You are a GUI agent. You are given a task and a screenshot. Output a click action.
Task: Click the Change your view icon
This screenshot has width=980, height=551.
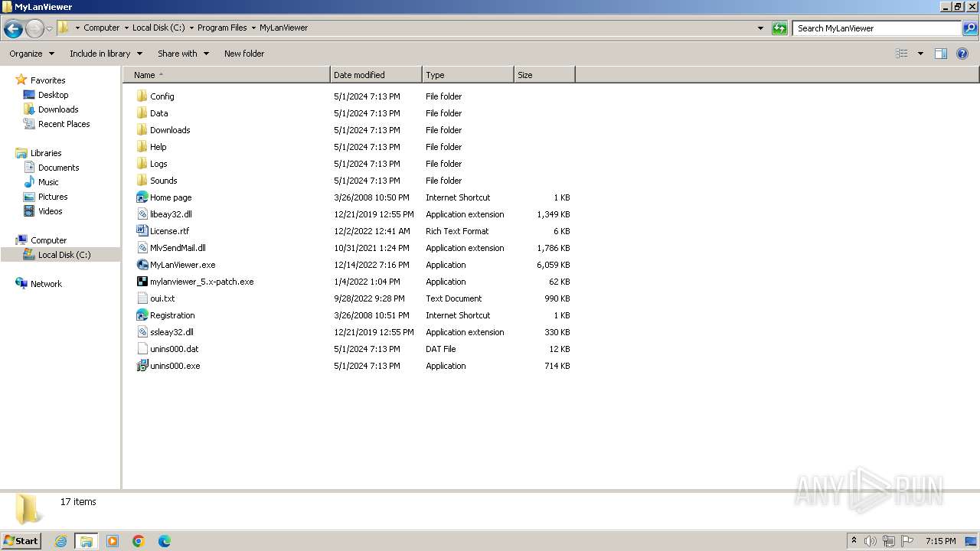click(902, 54)
